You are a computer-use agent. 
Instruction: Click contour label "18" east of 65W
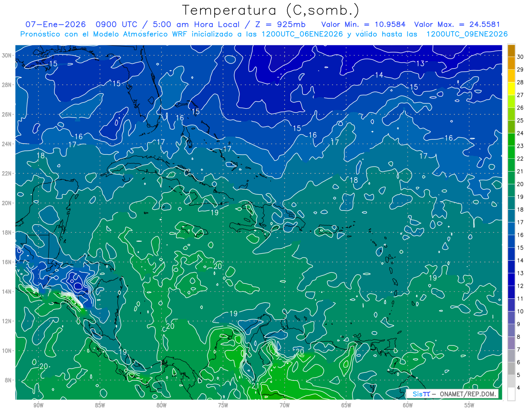(354, 180)
